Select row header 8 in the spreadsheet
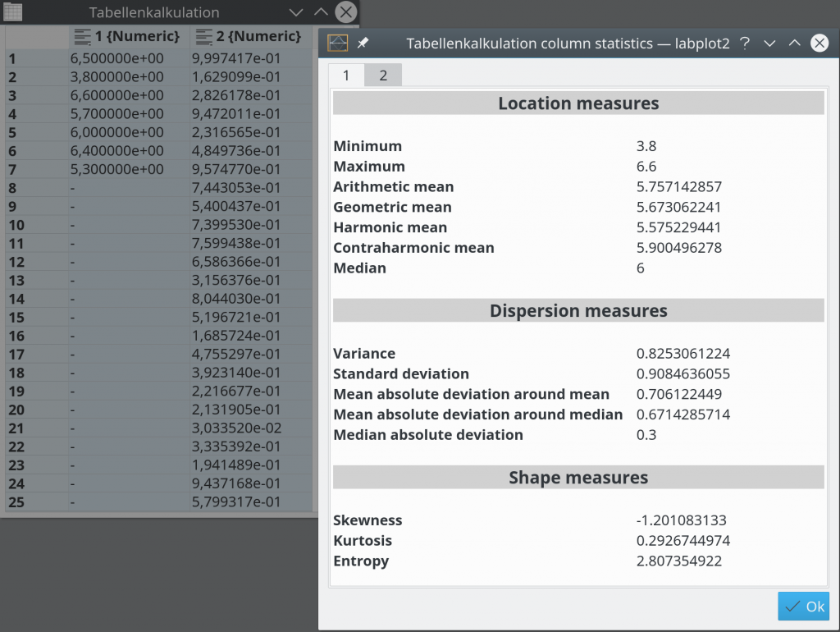Screen dimensions: 840x632 tap(12, 188)
